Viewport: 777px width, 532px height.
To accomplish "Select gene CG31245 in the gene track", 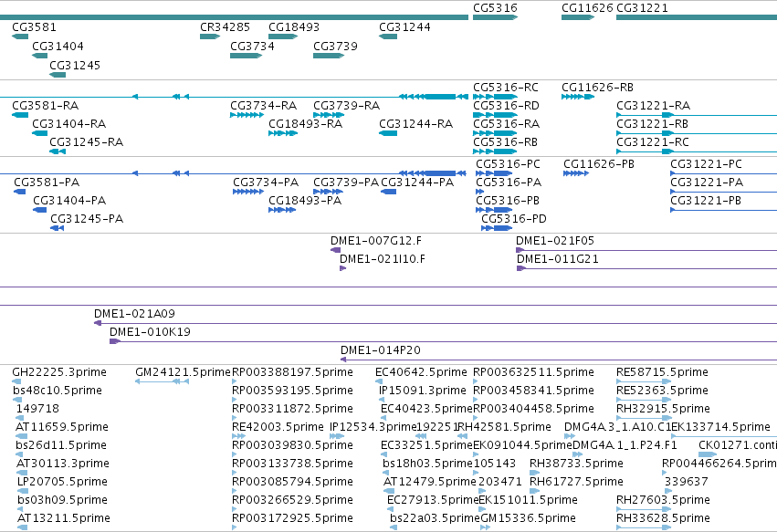I will point(58,75).
